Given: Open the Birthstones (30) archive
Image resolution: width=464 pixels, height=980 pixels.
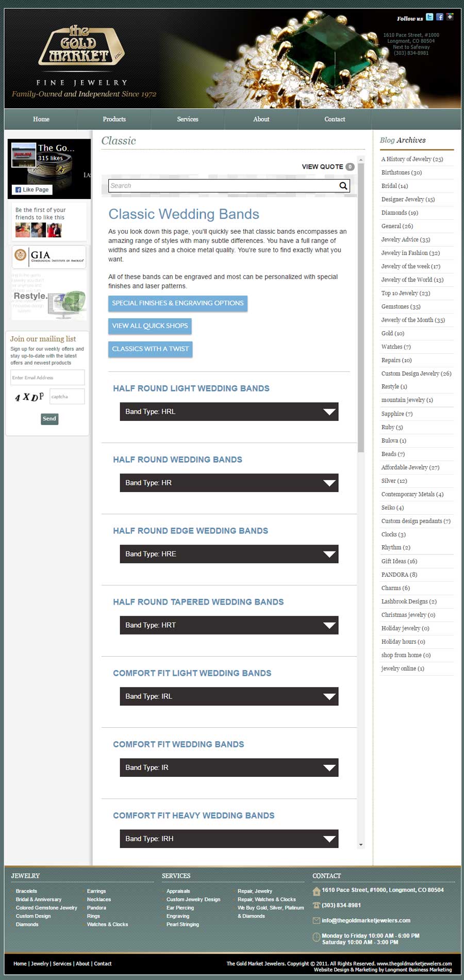Looking at the screenshot, I should pos(402,172).
